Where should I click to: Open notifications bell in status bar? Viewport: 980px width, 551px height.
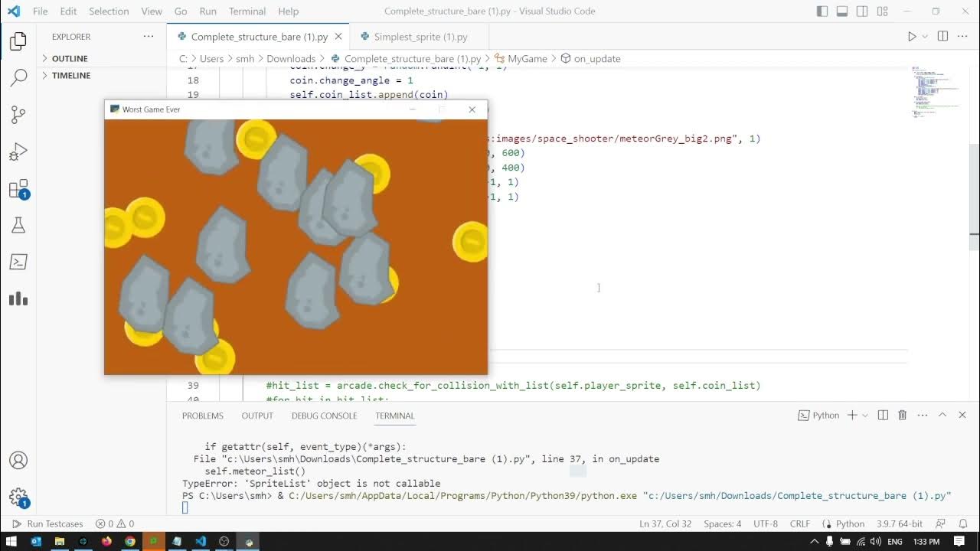(x=963, y=524)
